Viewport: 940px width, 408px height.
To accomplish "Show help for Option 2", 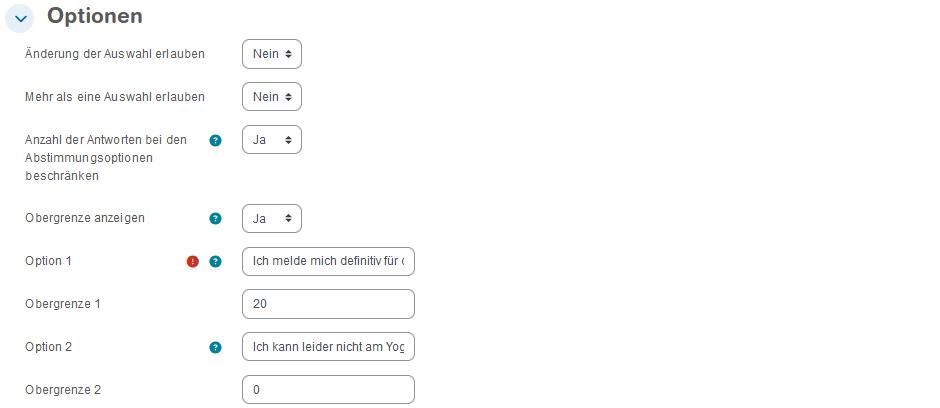I will 215,348.
